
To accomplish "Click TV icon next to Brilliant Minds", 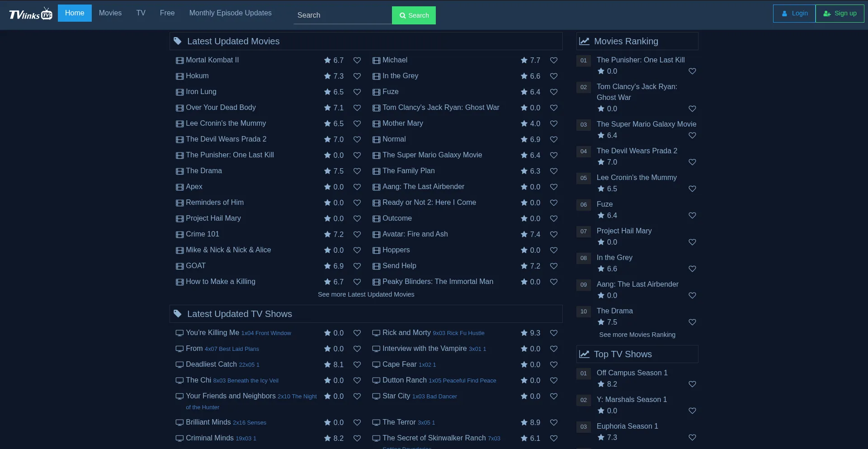I will coord(179,423).
